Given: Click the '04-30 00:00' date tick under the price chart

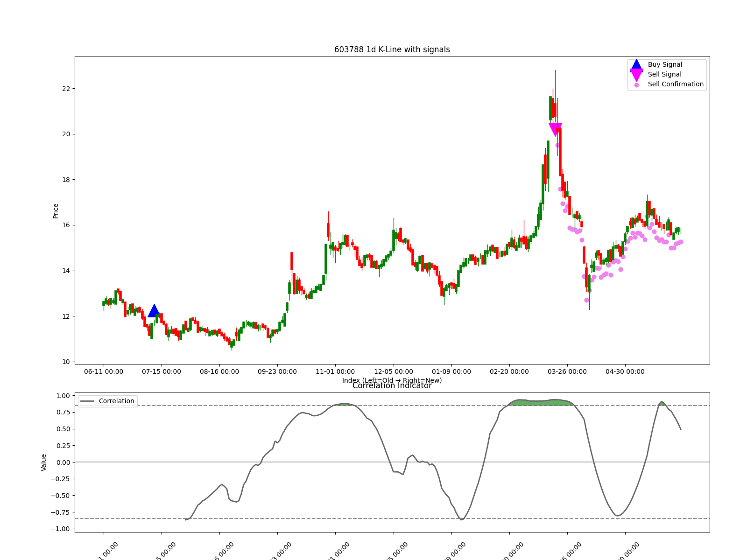Looking at the screenshot, I should pyautogui.click(x=625, y=372).
